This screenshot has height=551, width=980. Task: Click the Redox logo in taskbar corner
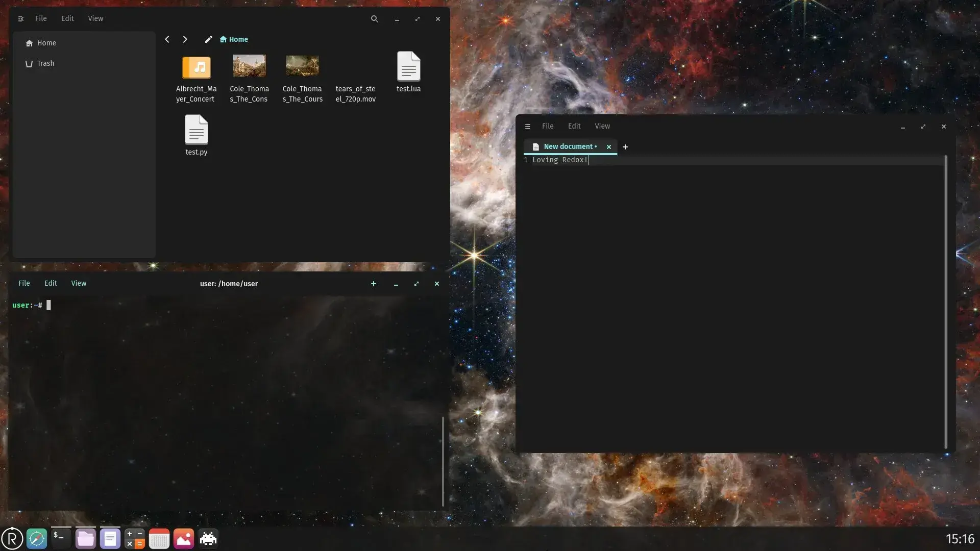[11, 538]
